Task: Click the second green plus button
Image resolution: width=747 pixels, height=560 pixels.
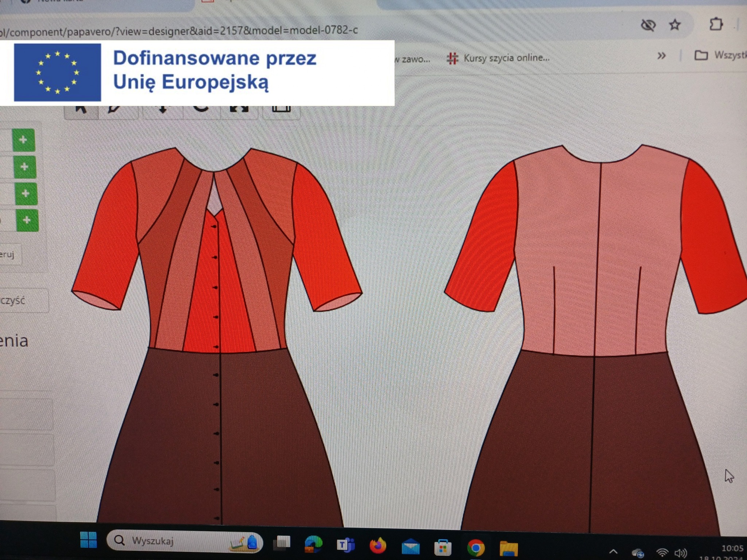Action: click(24, 167)
